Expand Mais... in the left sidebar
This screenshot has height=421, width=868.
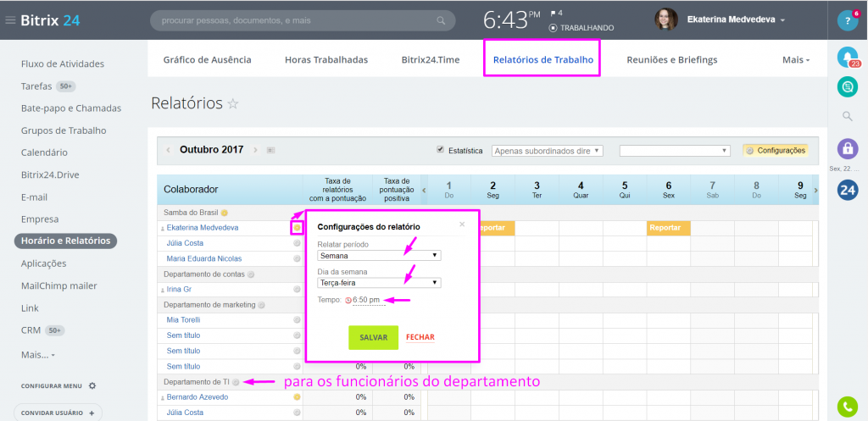pyautogui.click(x=37, y=354)
